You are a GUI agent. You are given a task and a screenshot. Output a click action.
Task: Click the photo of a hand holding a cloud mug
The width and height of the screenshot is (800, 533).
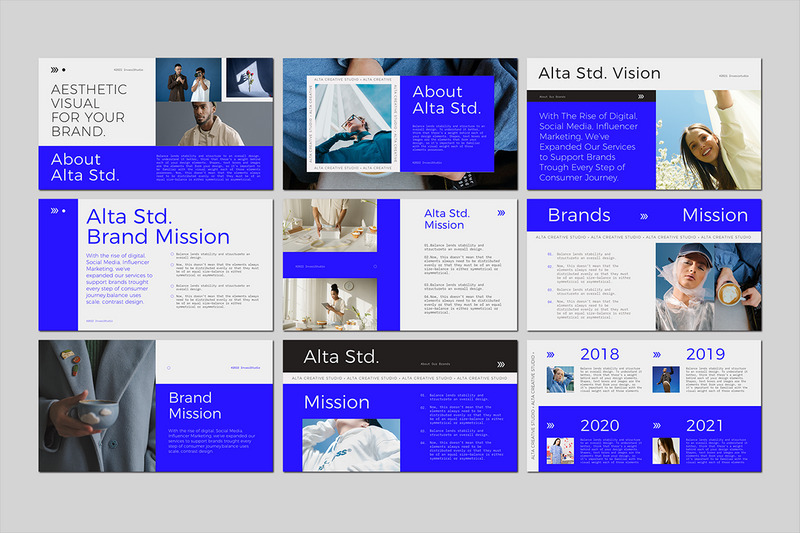pos(97,406)
